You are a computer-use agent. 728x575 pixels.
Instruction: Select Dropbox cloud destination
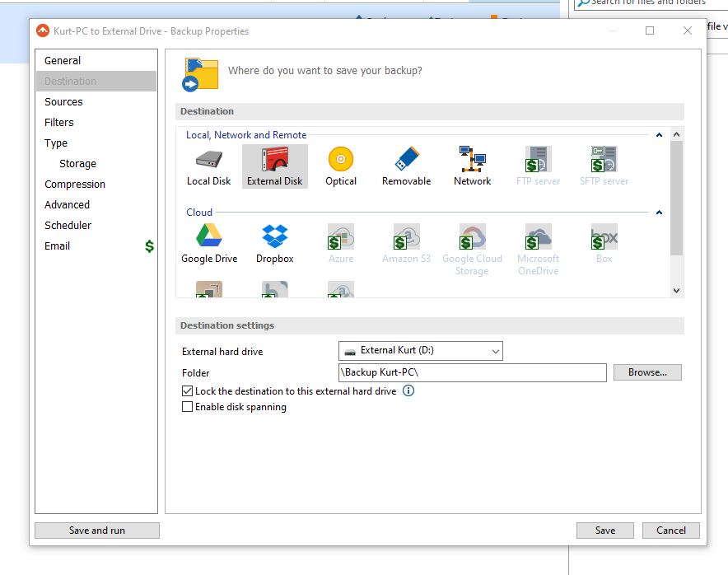[x=275, y=244]
